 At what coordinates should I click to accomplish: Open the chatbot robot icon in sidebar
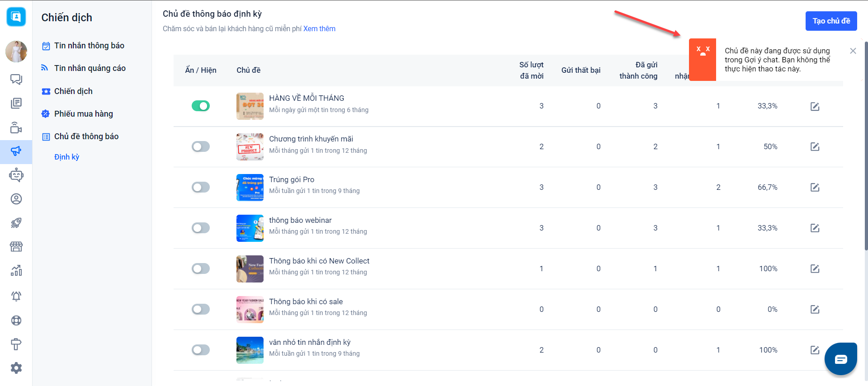(16, 175)
